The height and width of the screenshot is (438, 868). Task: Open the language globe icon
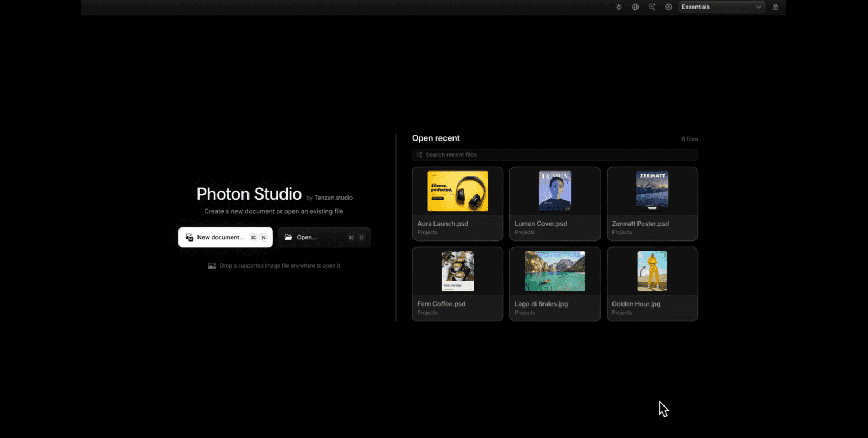[x=635, y=7]
